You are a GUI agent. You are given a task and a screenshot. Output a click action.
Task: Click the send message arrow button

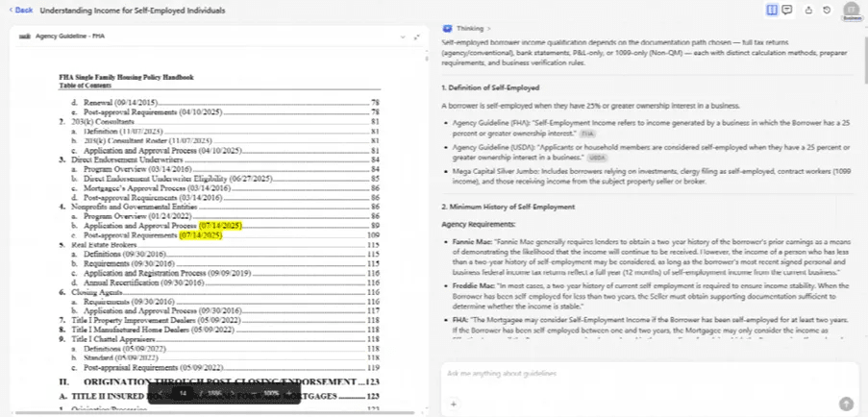(x=846, y=404)
